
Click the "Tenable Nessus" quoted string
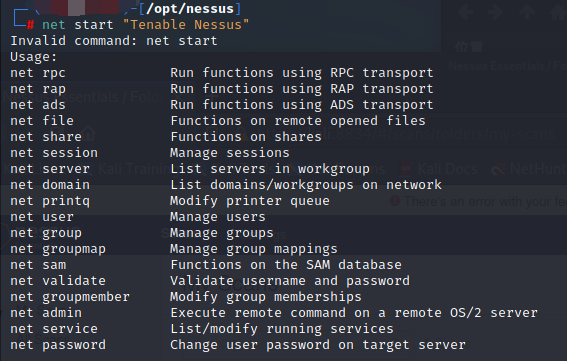[x=186, y=25]
